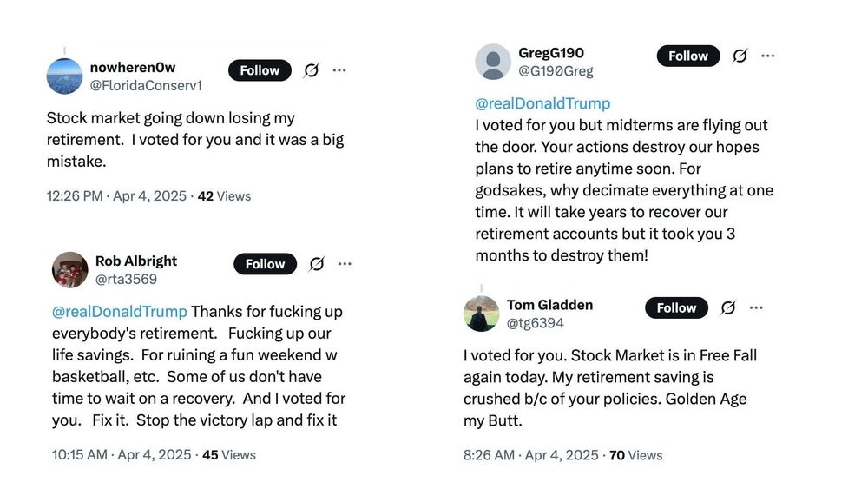The width and height of the screenshot is (868, 489).
Task: Click the @realDonaldTrump mention in GregG190's post
Action: (x=542, y=103)
